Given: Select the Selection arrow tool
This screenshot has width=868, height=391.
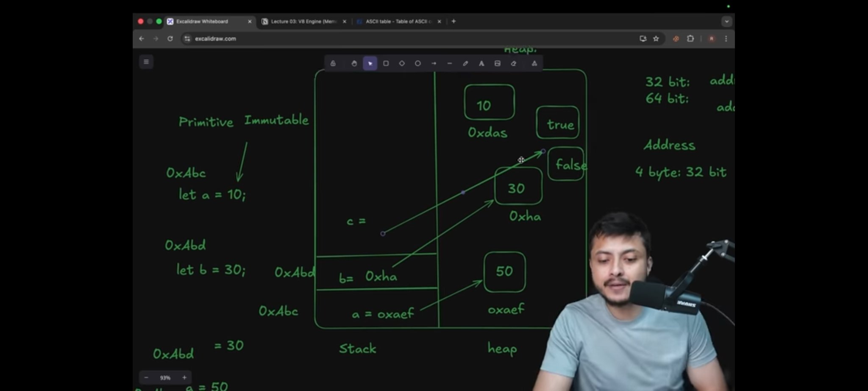Looking at the screenshot, I should [370, 64].
